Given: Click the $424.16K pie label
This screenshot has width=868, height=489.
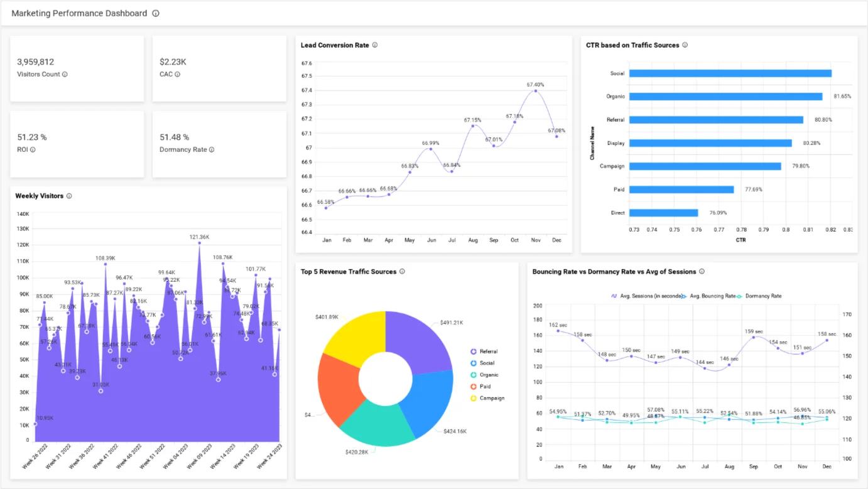Looking at the screenshot, I should (456, 431).
